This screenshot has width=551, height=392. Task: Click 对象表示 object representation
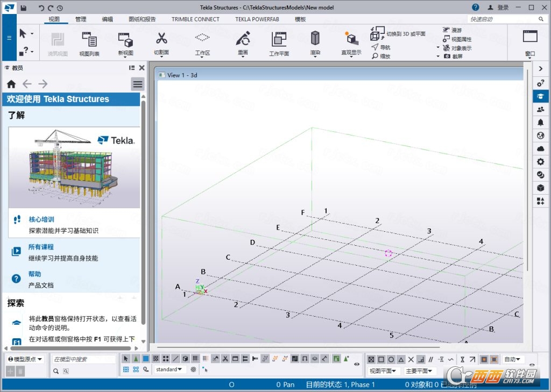457,48
